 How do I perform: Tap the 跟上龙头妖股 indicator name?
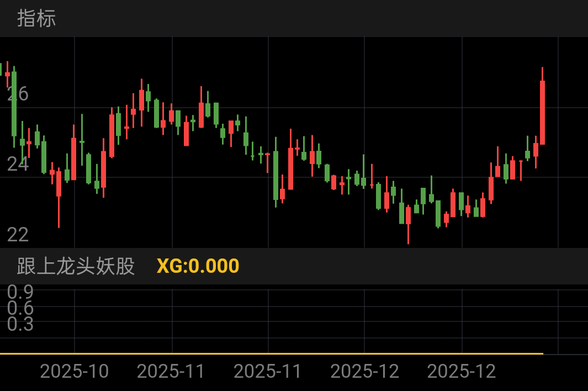pos(76,266)
